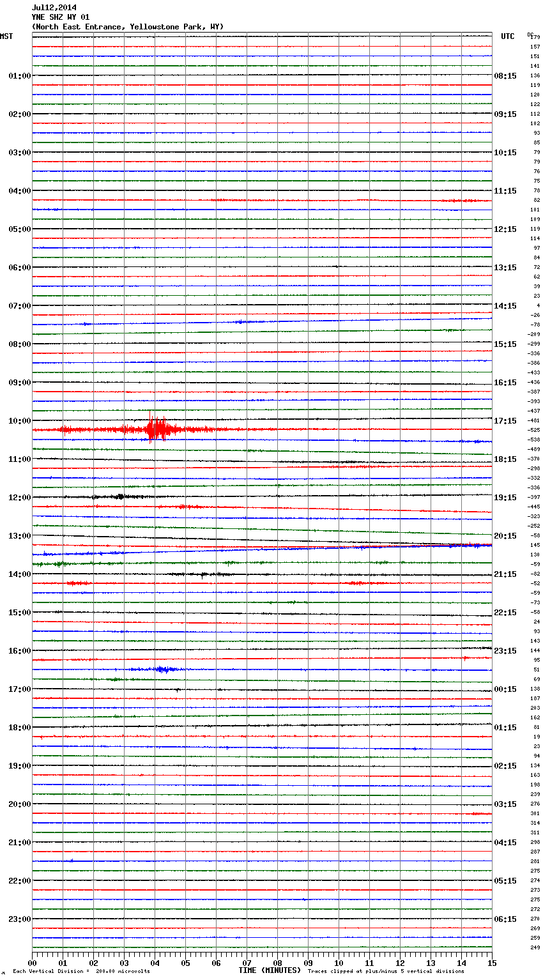This screenshot has height=980, width=543.
Task: Select the 01:00 MST hour label
Action: (x=20, y=76)
